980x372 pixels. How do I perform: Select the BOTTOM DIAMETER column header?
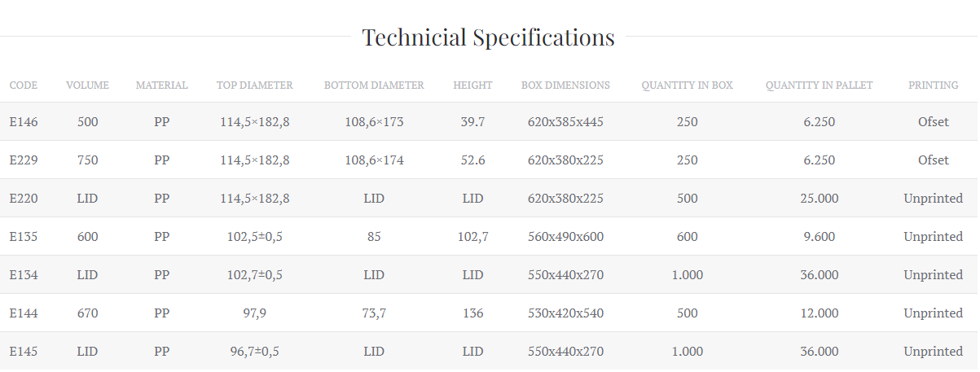(374, 85)
